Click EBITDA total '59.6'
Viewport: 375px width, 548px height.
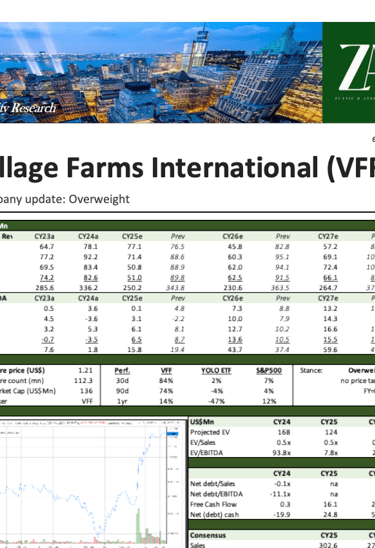tap(330, 349)
